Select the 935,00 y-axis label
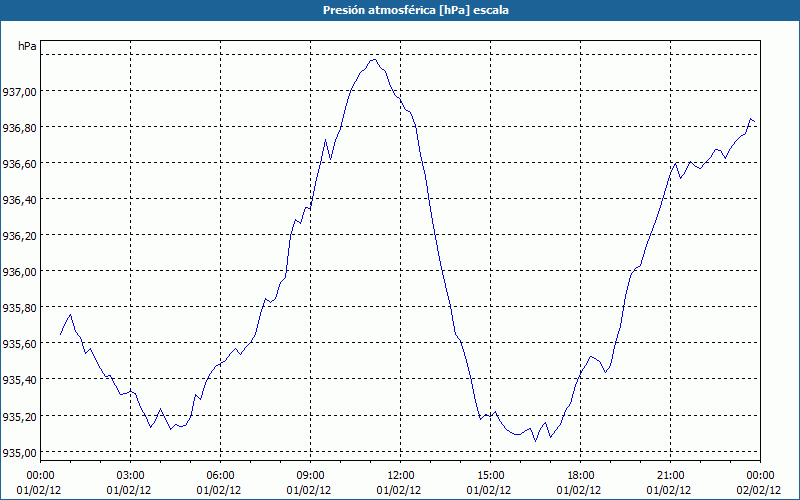800x500 pixels. click(x=20, y=453)
